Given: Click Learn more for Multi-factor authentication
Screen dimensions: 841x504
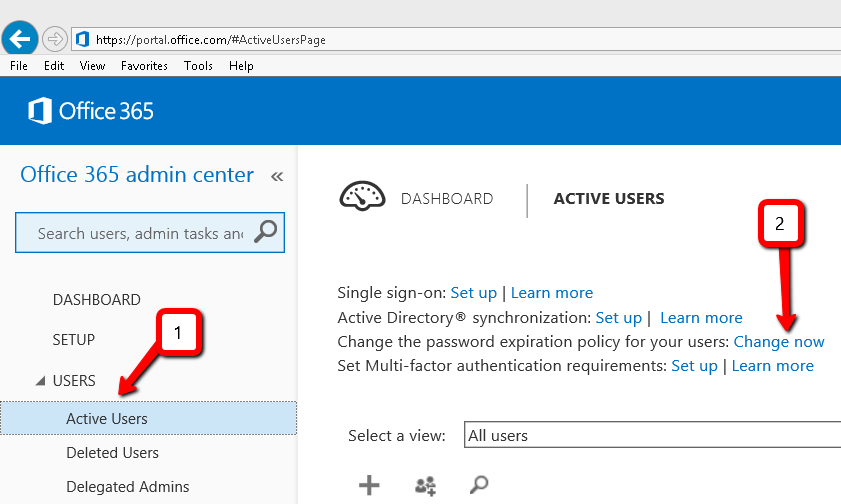Looking at the screenshot, I should point(772,366).
